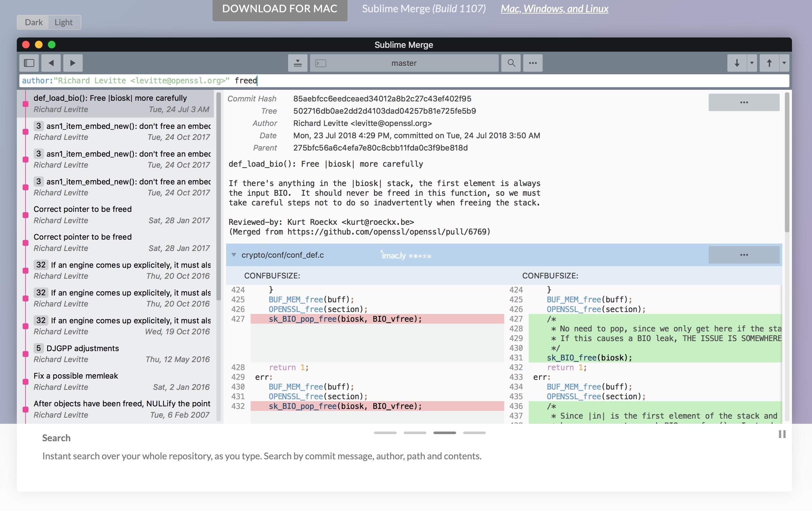Open the toolbar more options ellipsis
This screenshot has width=812, height=511.
pos(533,63)
